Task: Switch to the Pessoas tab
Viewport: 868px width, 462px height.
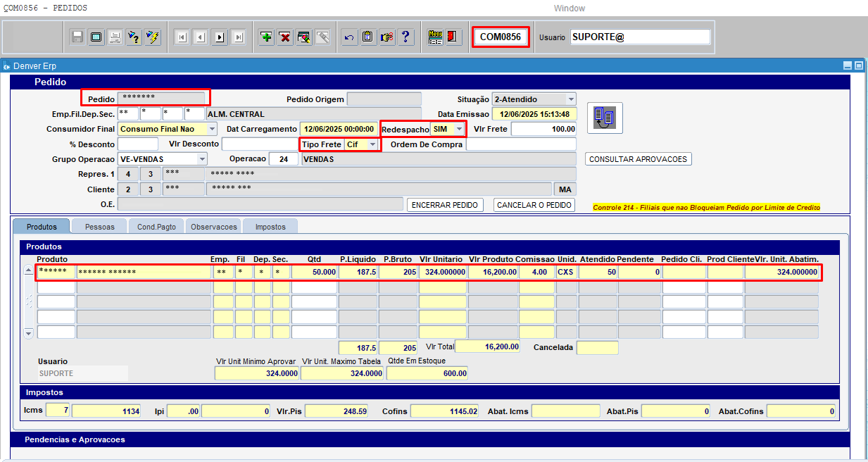Action: tap(100, 227)
